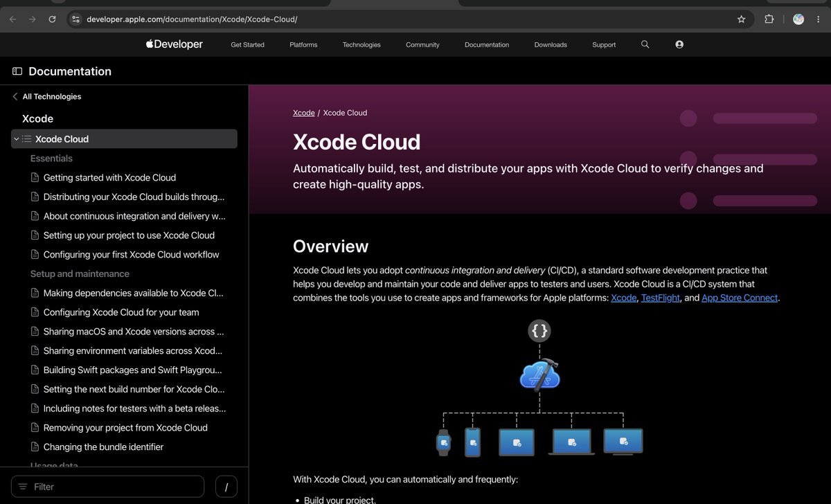Click the browser address bar URL
The height and width of the screenshot is (504, 831).
192,19
